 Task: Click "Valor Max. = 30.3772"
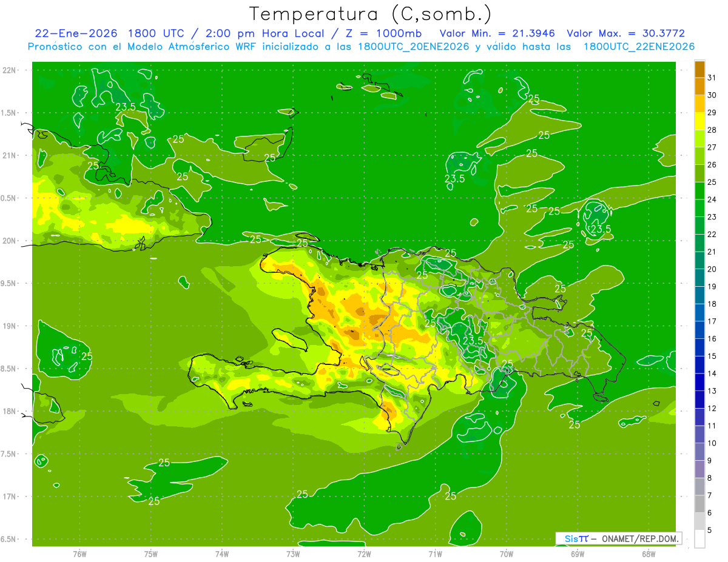point(625,33)
